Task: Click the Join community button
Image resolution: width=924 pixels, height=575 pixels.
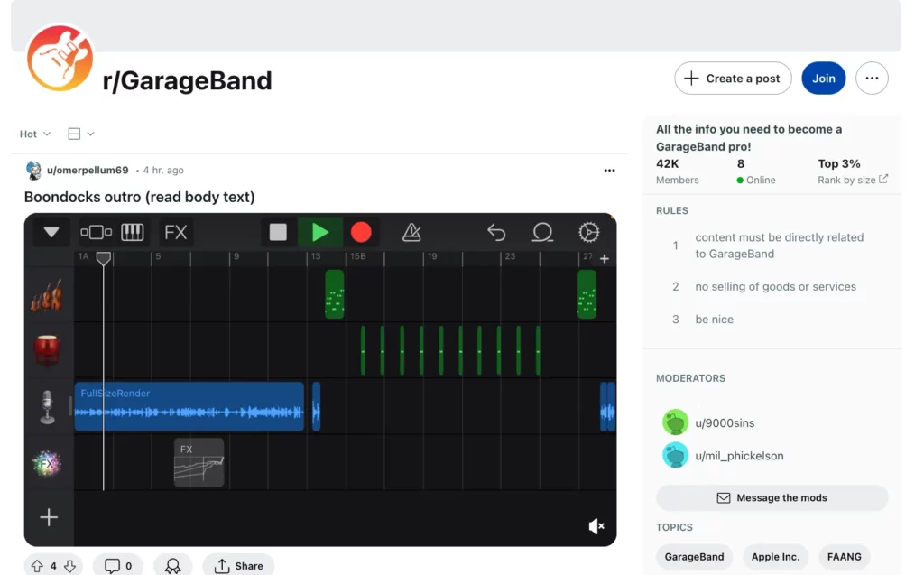Action: pos(823,79)
